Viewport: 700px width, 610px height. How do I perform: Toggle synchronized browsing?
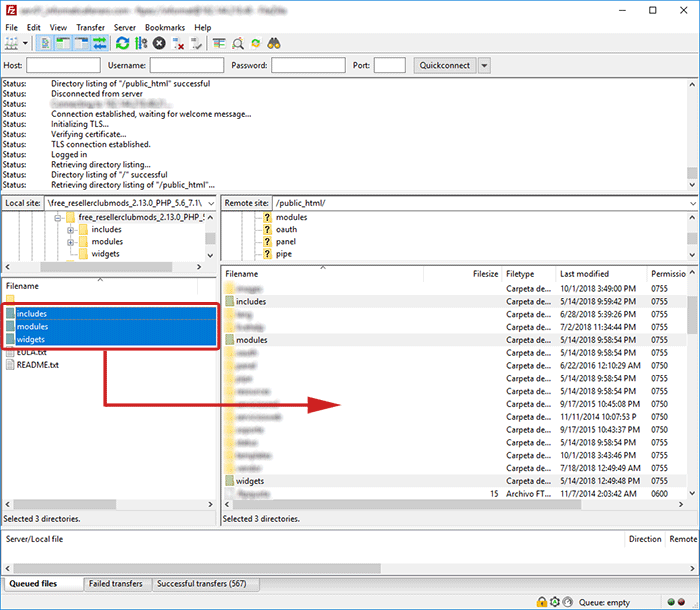(x=256, y=43)
